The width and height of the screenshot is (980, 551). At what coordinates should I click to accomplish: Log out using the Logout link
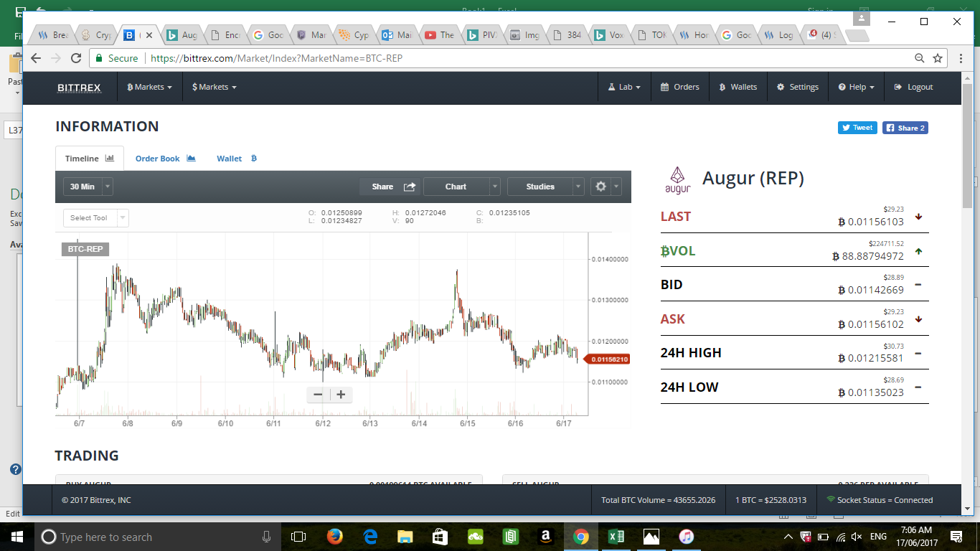pyautogui.click(x=913, y=87)
